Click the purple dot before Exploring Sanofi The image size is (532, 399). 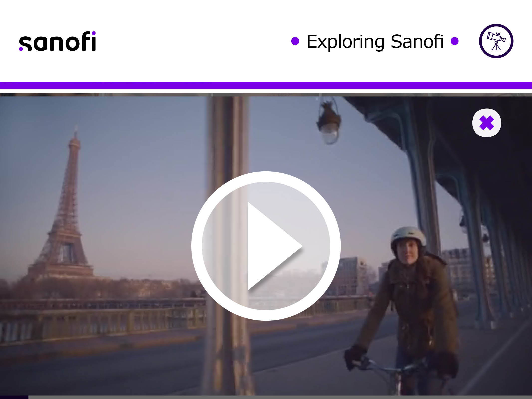click(295, 41)
